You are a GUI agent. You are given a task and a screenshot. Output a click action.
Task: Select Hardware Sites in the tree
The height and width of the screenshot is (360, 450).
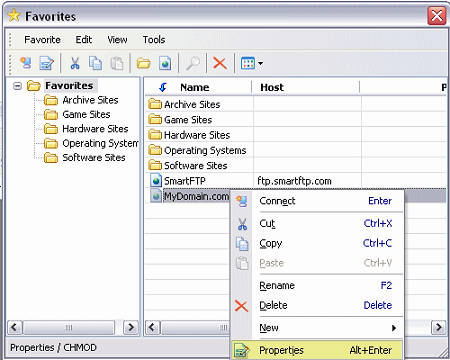tap(95, 129)
